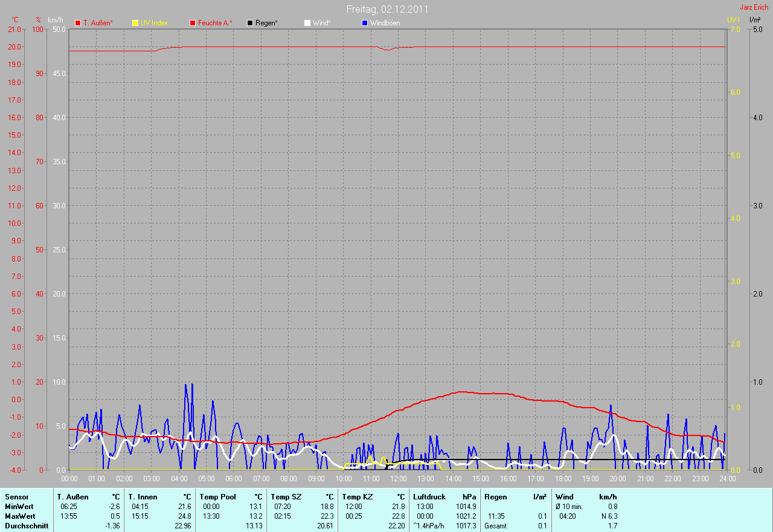Click the yellow UV-I axis label
Viewport: 773px width, 532px height.
pyautogui.click(x=733, y=20)
